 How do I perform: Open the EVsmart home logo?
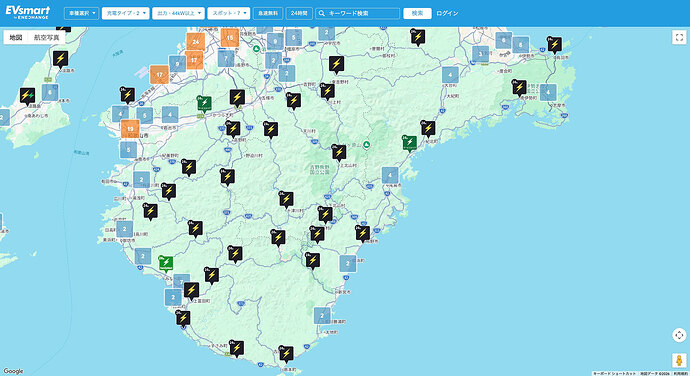pos(27,12)
